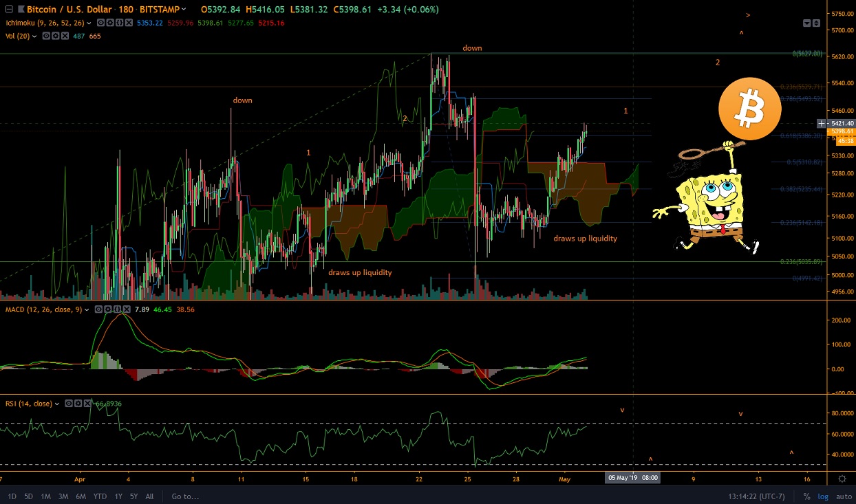The image size is (856, 504).
Task: Hide the RSI indicator
Action: (69, 404)
